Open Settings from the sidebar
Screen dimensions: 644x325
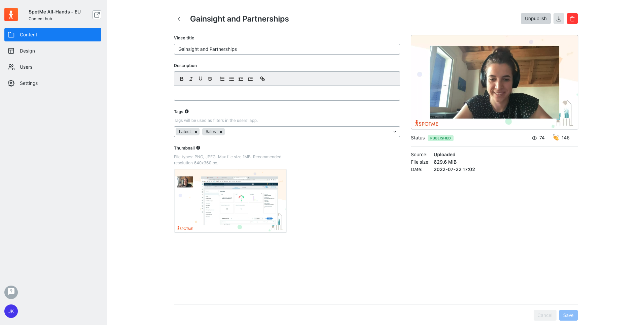(x=53, y=83)
